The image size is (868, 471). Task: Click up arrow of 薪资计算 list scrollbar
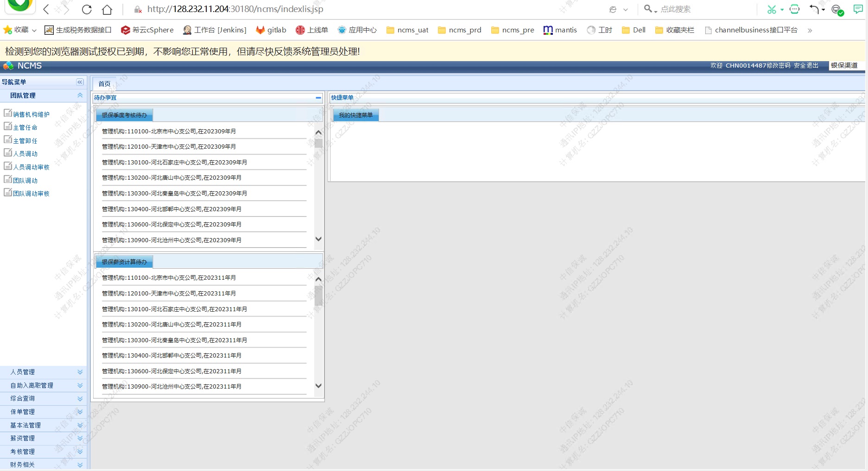318,279
